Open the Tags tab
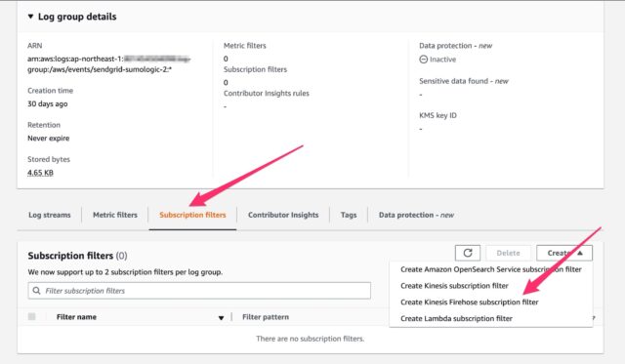Screen dimensions: 625x364 pos(349,215)
